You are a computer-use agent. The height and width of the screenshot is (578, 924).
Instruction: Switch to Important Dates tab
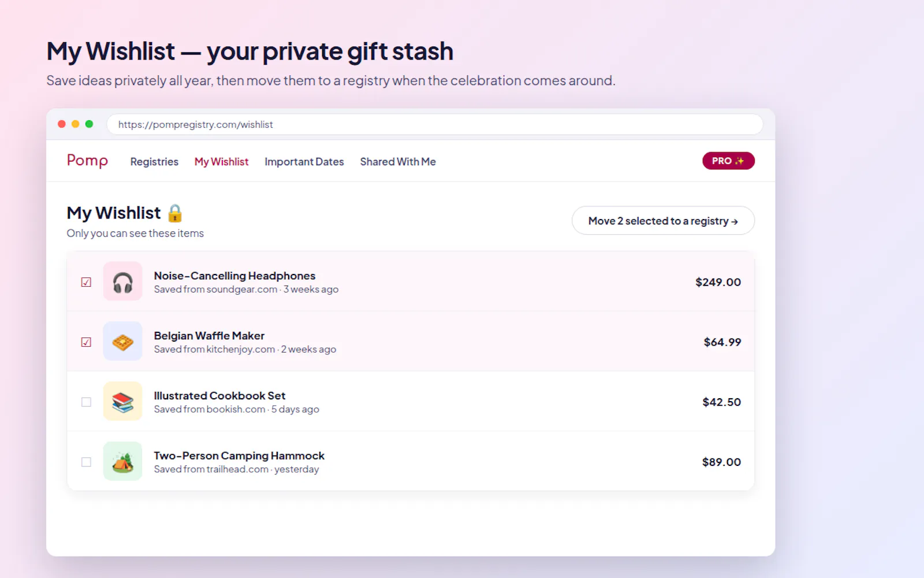click(x=304, y=162)
